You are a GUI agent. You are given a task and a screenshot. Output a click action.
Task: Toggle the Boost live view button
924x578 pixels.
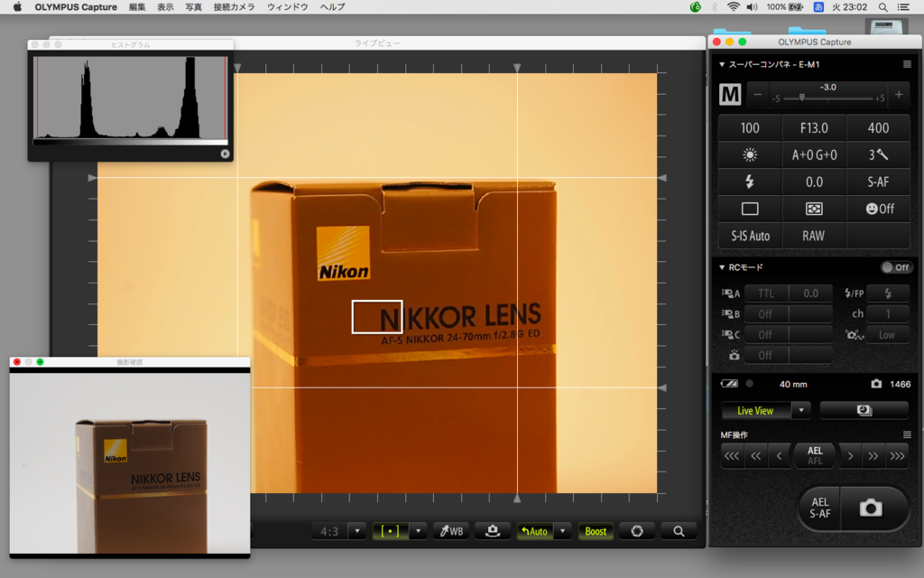[596, 531]
